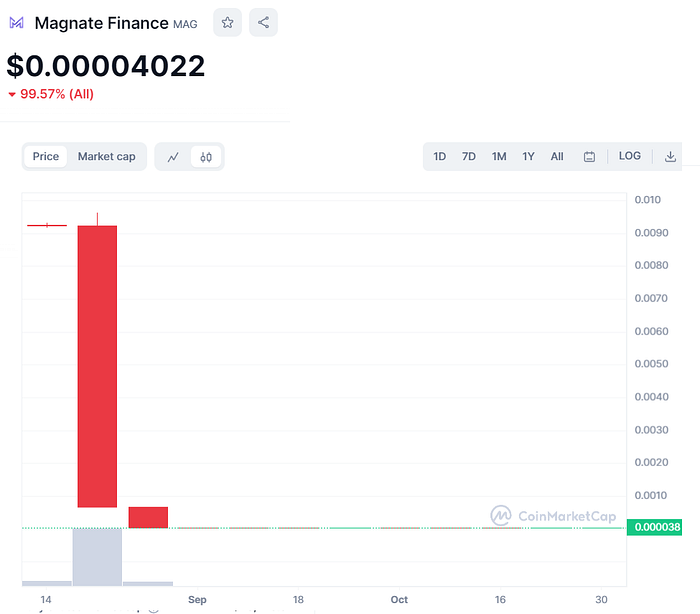This screenshot has width=700, height=614.
Task: Switch to line chart view icon
Action: pyautogui.click(x=173, y=157)
